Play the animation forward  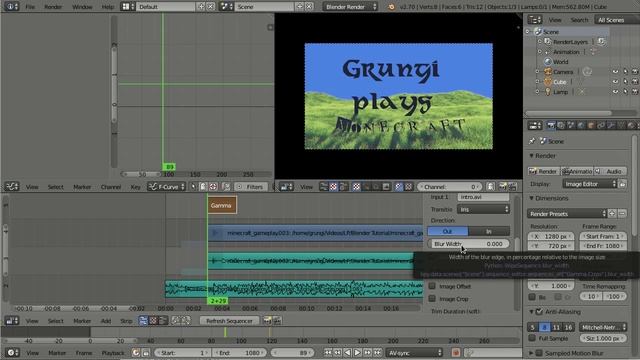[x=357, y=353]
